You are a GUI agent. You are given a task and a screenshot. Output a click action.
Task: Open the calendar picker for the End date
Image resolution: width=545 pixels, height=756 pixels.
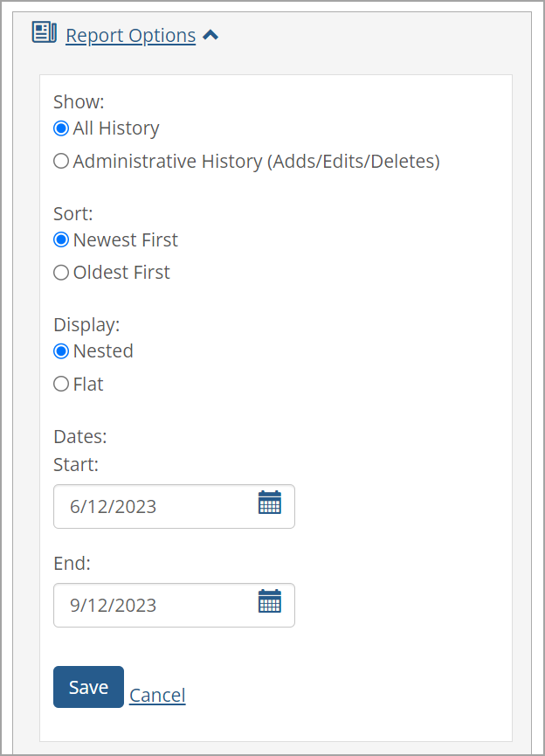(x=270, y=601)
